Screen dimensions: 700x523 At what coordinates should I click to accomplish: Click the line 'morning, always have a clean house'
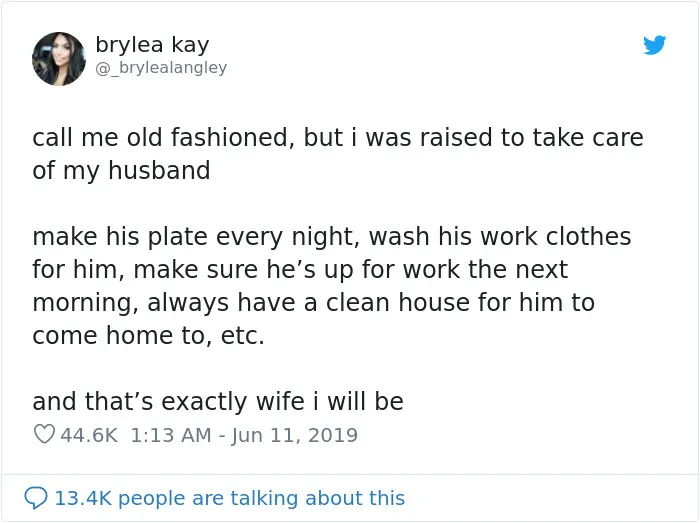[313, 303]
